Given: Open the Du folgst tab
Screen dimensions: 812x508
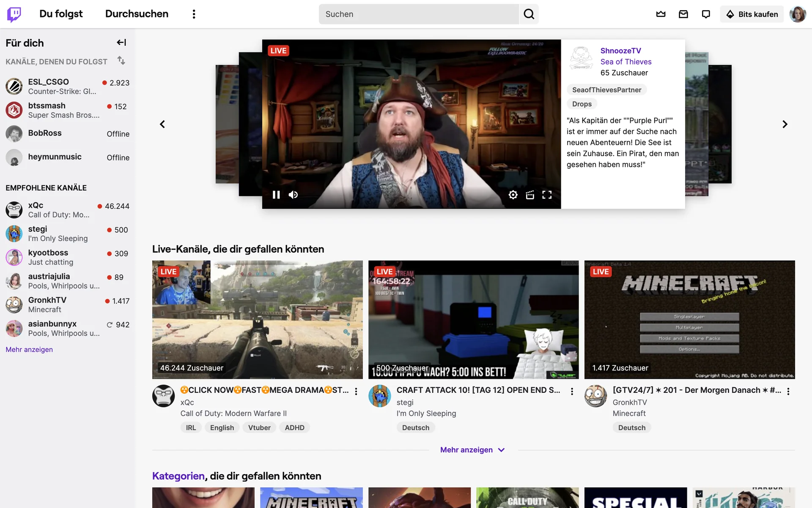Looking at the screenshot, I should click(x=61, y=14).
